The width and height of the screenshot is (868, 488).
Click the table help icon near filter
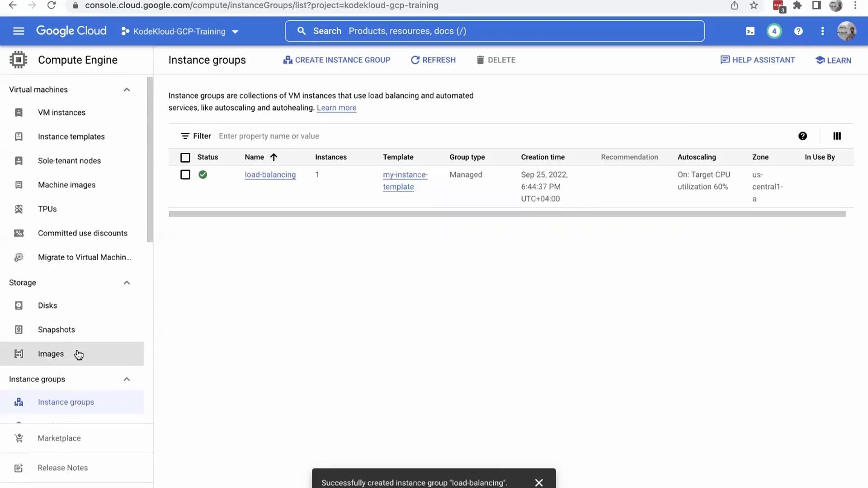pos(802,136)
